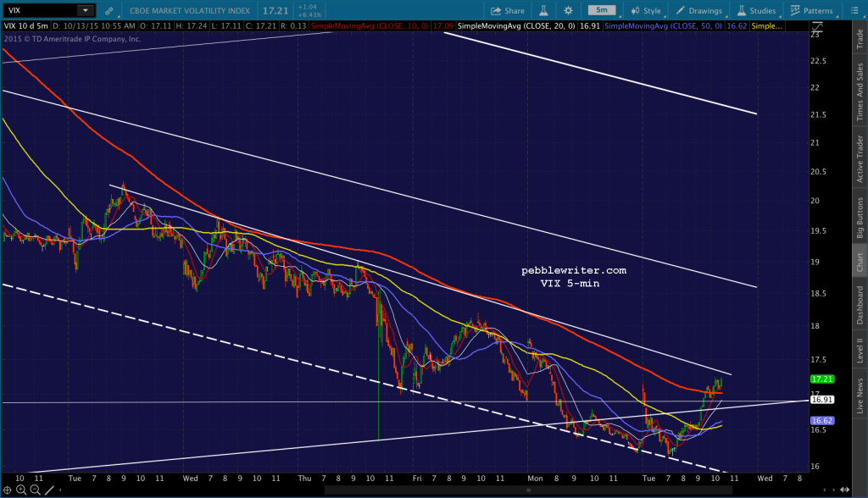Click the horizontal time scrollbar thumb
This screenshot has width=868, height=498.
[528, 490]
